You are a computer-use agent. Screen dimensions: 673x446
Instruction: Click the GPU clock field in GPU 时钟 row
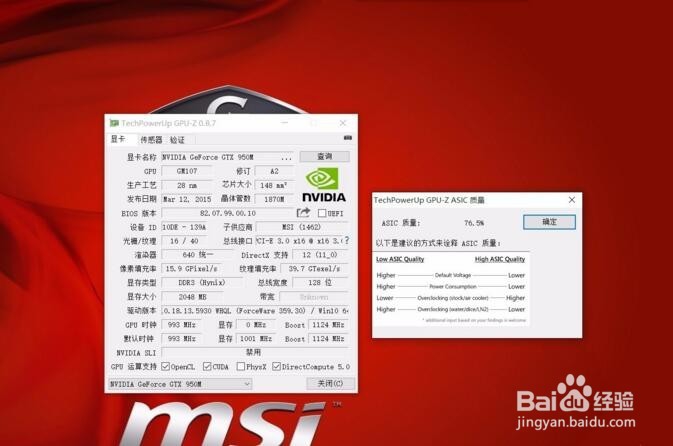(x=182, y=325)
